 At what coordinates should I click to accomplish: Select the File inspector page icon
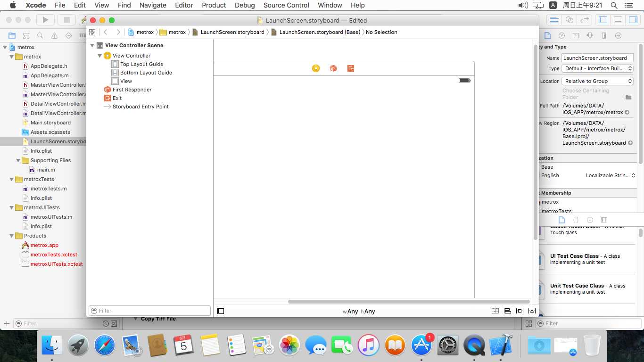pyautogui.click(x=547, y=35)
